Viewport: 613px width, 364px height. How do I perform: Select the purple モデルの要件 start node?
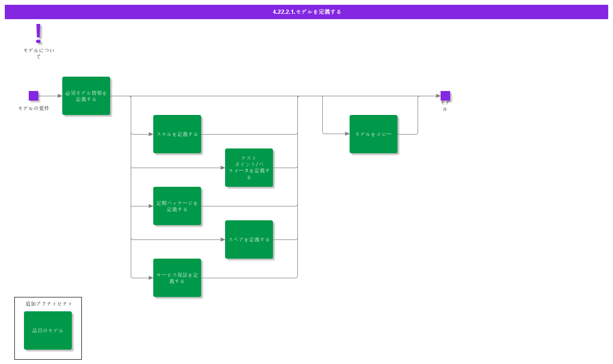[34, 96]
